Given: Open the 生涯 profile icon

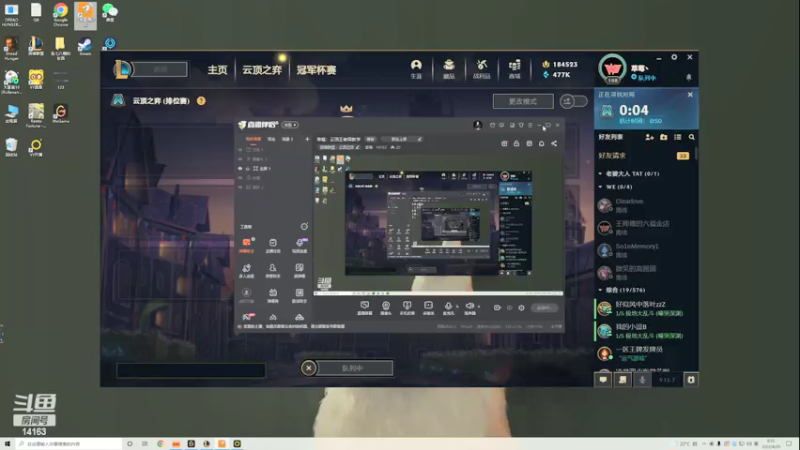Looking at the screenshot, I should pos(416,69).
